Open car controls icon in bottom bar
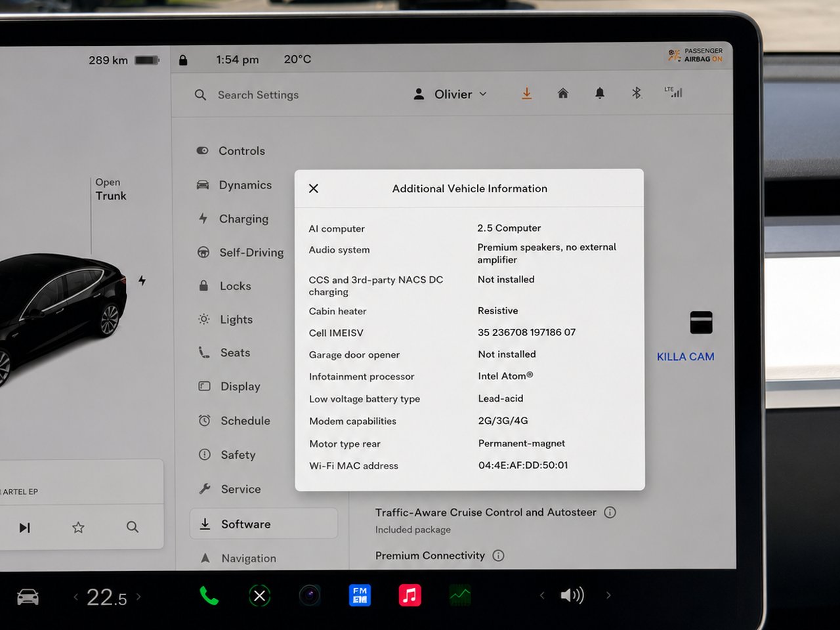Image resolution: width=840 pixels, height=630 pixels. point(28,597)
